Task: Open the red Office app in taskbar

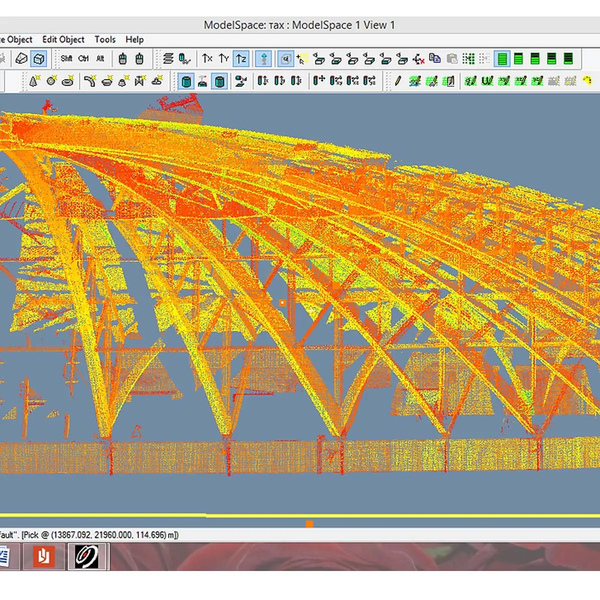Action: (42, 556)
